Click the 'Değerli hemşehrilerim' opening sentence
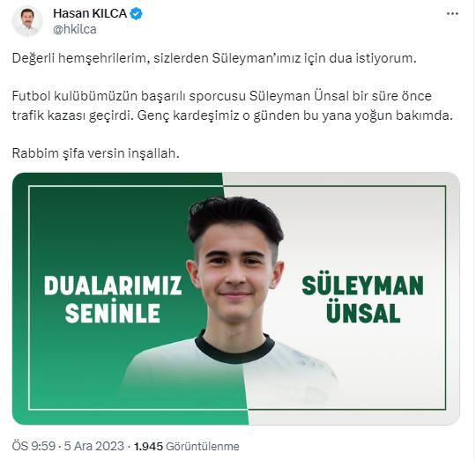The height and width of the screenshot is (460, 476). 214,58
